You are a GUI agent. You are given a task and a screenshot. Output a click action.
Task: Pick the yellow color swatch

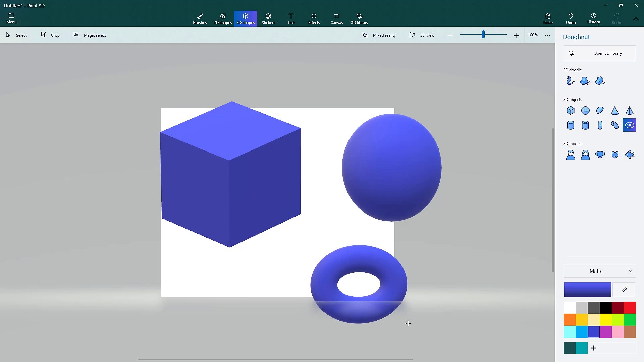(x=606, y=319)
